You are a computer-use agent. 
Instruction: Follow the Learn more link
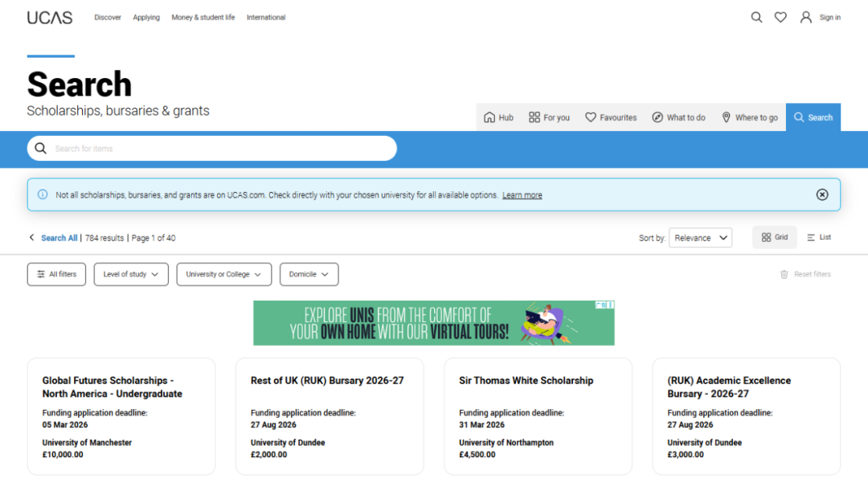522,195
